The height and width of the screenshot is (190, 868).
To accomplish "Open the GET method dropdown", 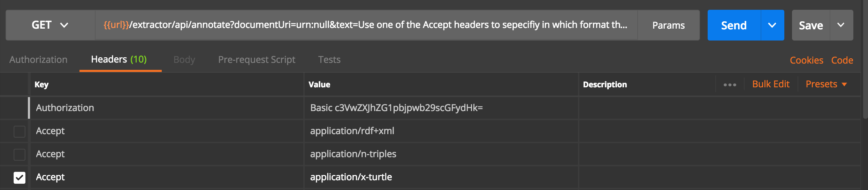I will click(x=50, y=25).
